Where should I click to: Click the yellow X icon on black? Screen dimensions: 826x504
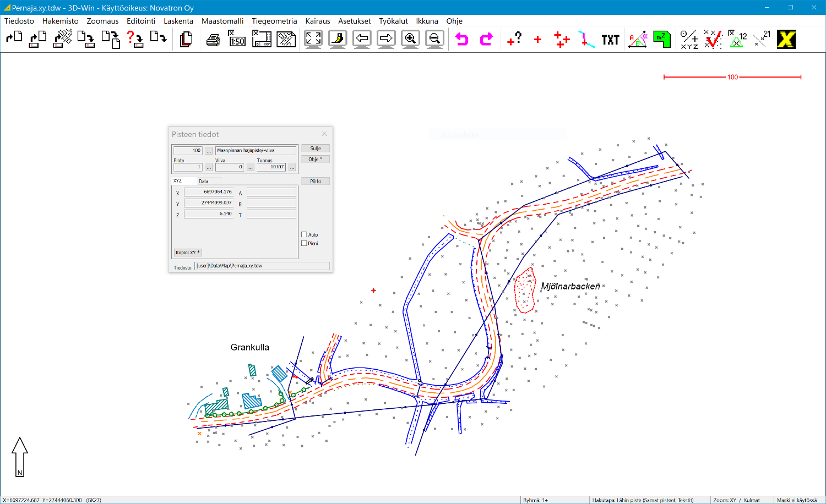point(786,40)
